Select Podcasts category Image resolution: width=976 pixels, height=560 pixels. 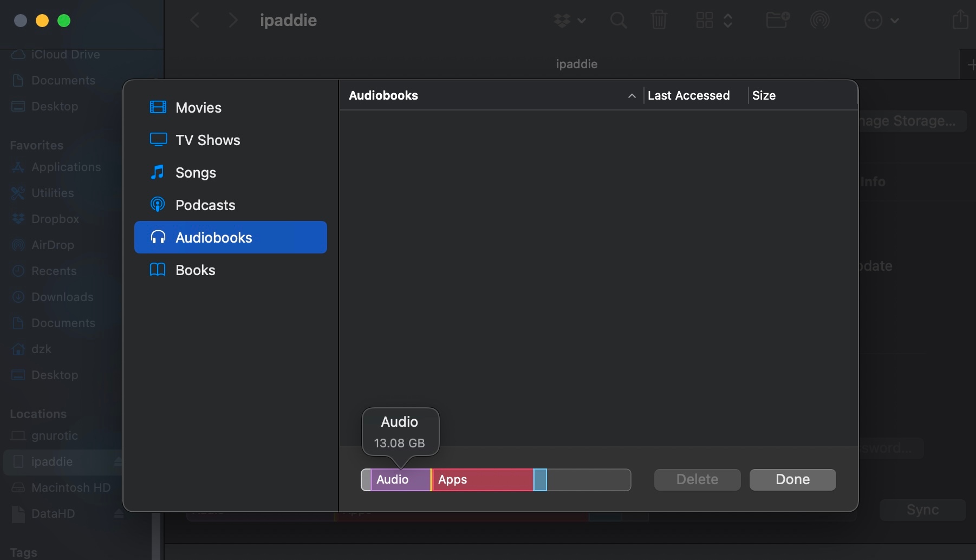coord(230,205)
